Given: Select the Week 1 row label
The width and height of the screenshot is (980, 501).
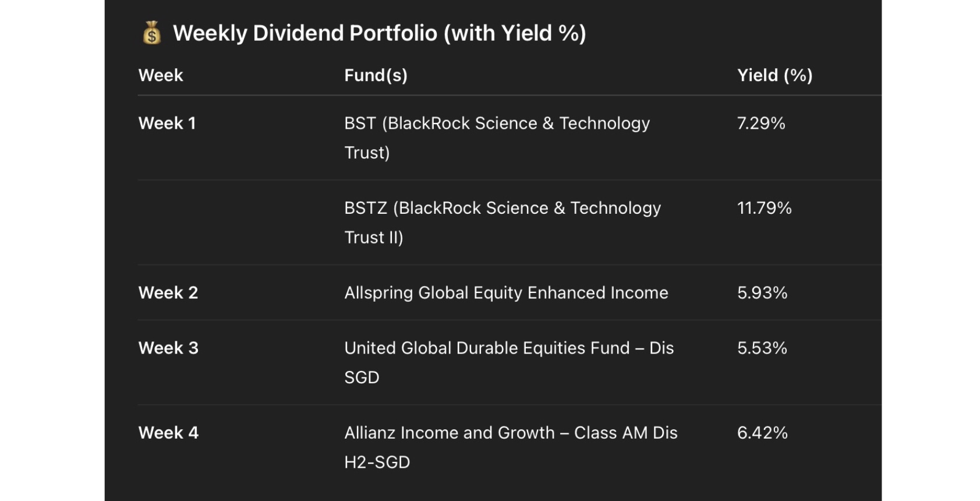Looking at the screenshot, I should point(167,124).
